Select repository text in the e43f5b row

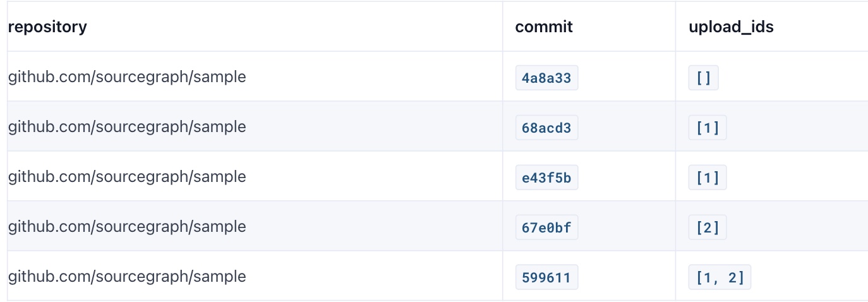(x=126, y=177)
